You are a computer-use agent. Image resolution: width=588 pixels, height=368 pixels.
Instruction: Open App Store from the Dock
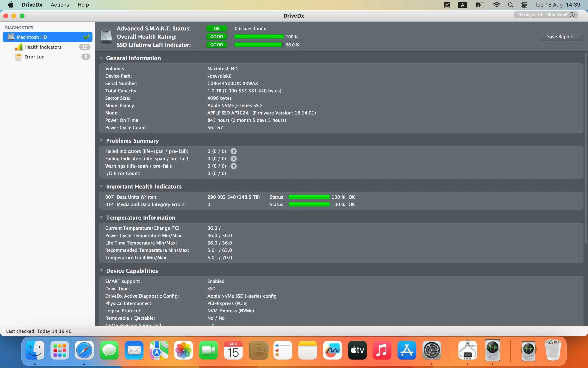[407, 350]
